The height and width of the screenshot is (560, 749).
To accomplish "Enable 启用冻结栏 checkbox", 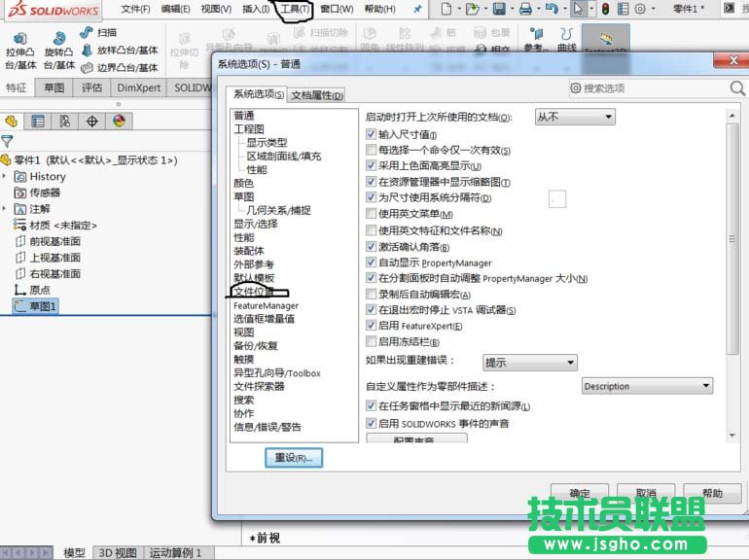I will pyautogui.click(x=371, y=341).
